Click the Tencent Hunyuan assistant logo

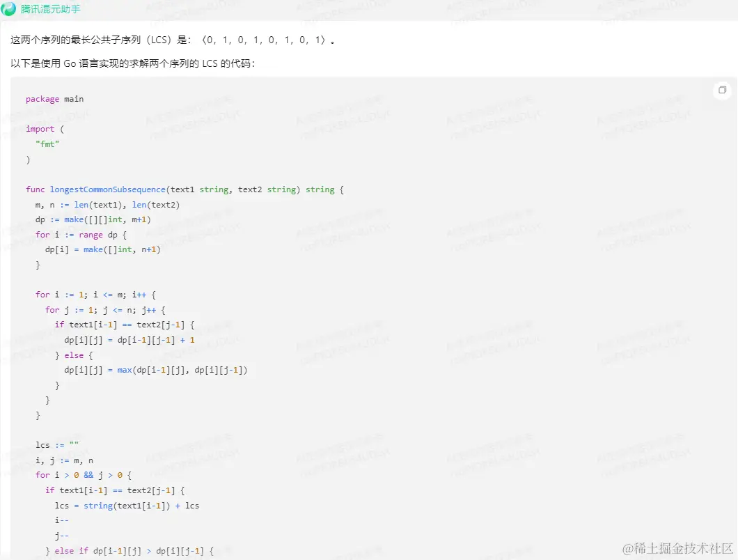8,8
